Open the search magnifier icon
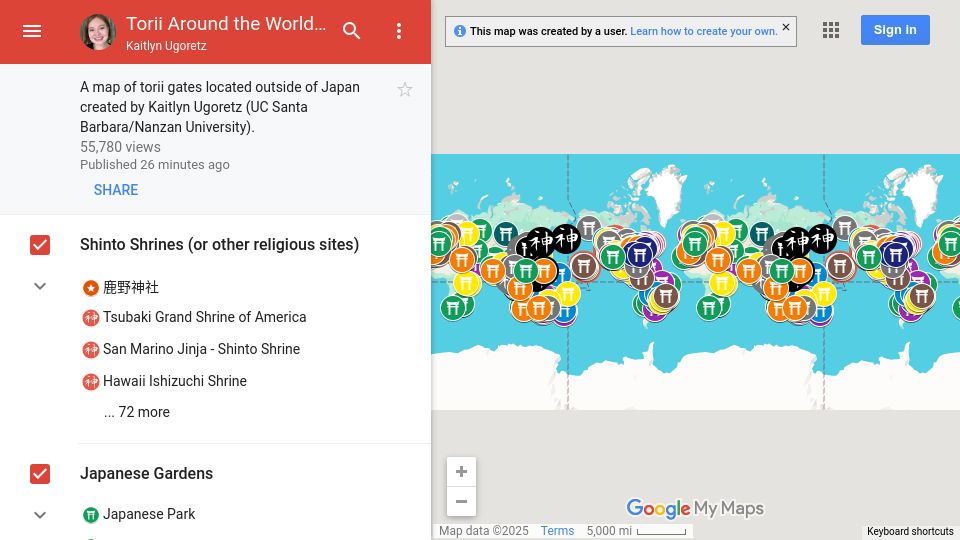 pyautogui.click(x=351, y=31)
